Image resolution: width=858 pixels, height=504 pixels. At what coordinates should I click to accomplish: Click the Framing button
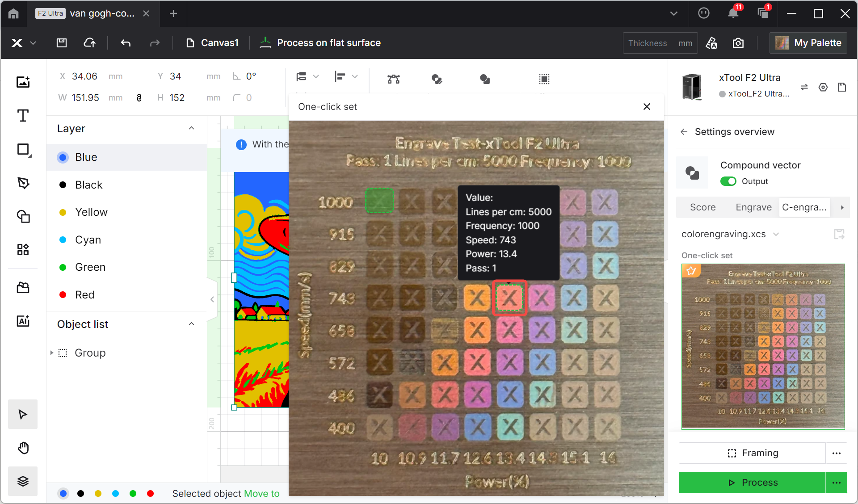coord(752,453)
